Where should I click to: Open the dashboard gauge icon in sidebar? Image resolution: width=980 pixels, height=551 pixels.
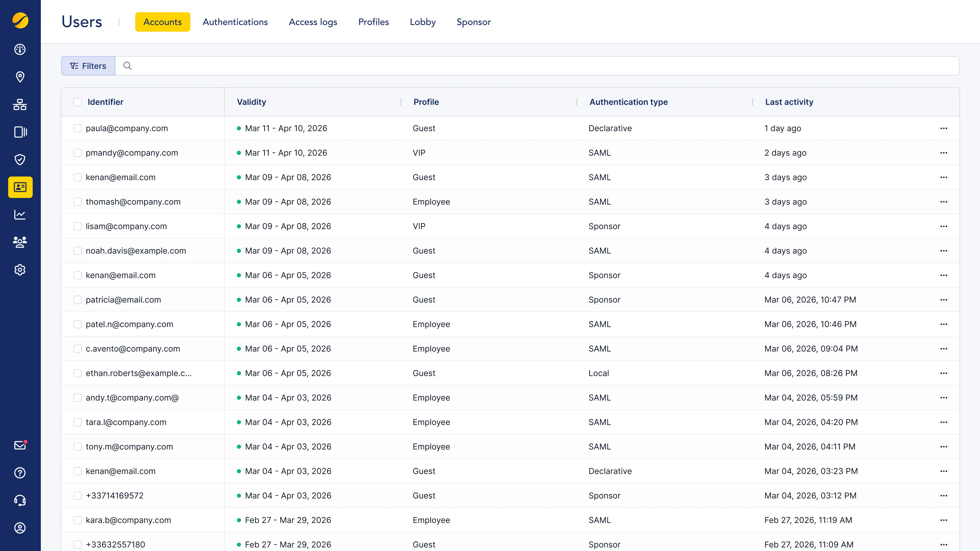pyautogui.click(x=20, y=49)
